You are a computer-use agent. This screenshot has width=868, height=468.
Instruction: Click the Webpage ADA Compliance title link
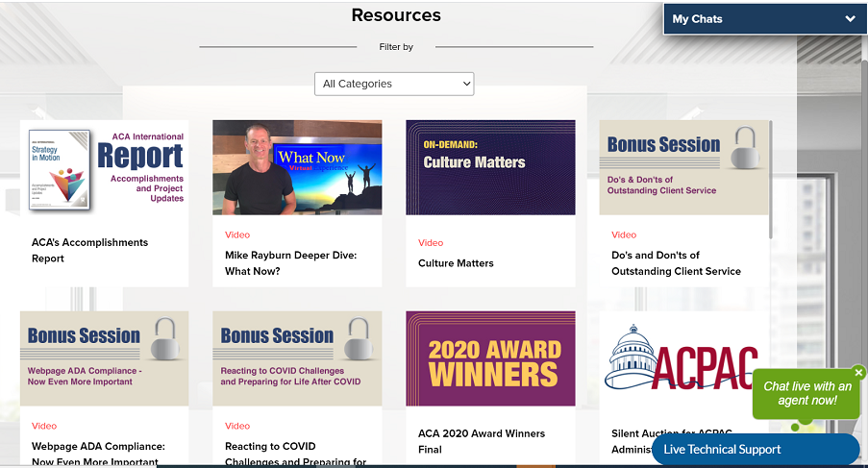(98, 454)
